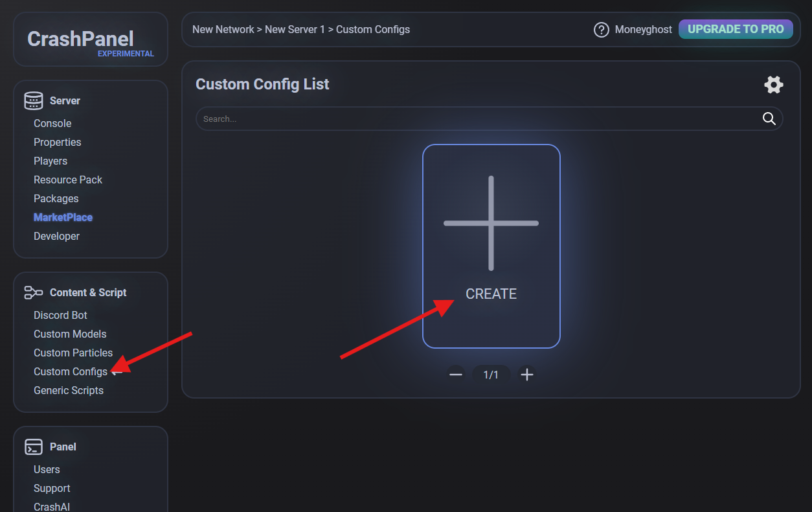
Task: Click the Panel terminal icon
Action: pos(33,447)
